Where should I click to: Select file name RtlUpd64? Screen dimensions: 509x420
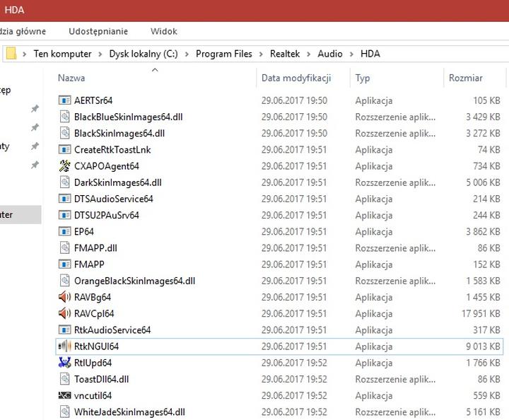tap(93, 363)
